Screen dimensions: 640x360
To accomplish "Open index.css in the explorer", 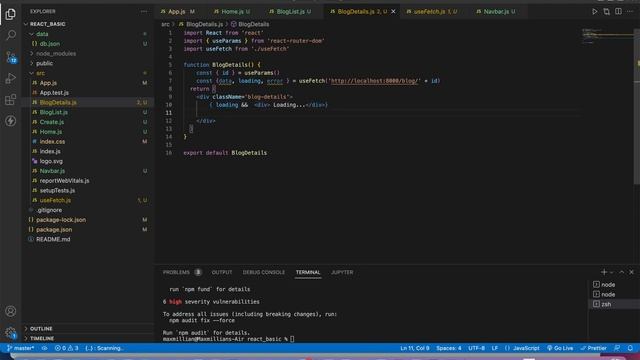I will pos(88,142).
